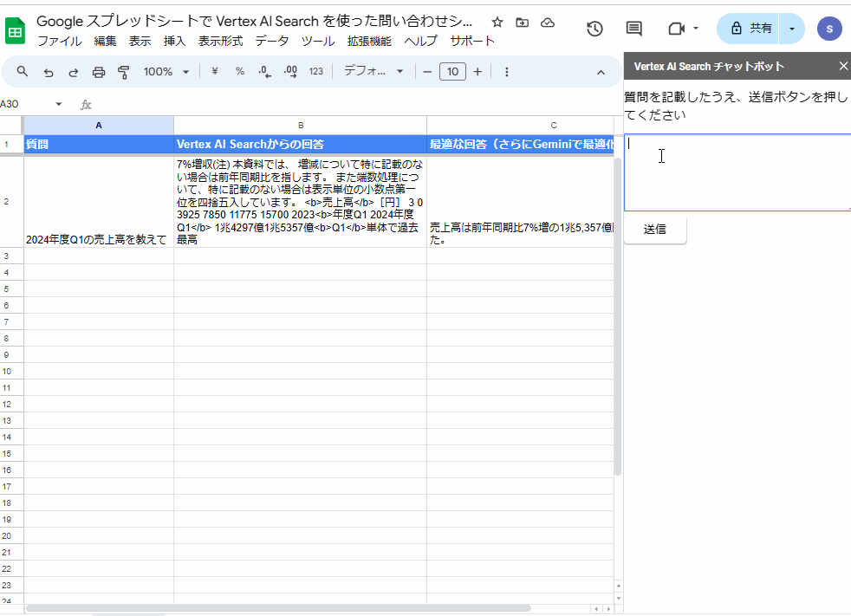Open version history
The height and width of the screenshot is (616, 851).
(594, 29)
